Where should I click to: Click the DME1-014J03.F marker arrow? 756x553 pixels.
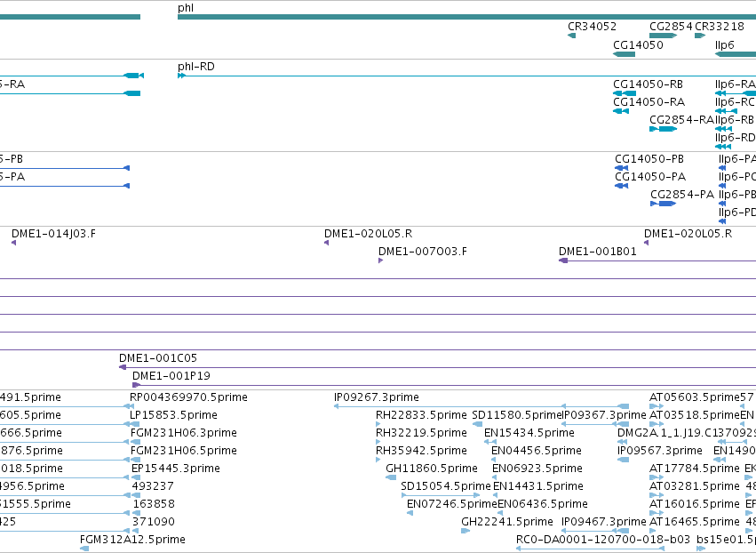coord(14,243)
